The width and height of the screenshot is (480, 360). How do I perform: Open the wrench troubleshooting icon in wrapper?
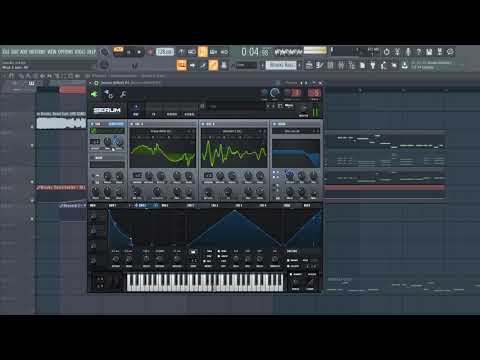(x=123, y=94)
